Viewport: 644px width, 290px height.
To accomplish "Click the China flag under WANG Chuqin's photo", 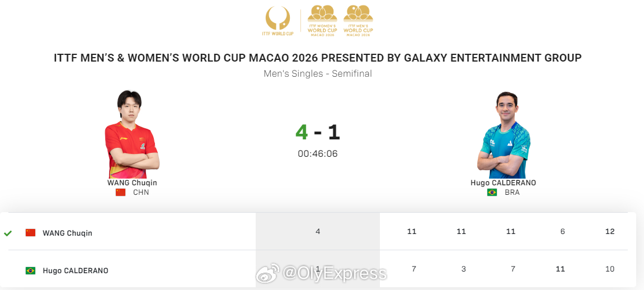I will pos(120,192).
